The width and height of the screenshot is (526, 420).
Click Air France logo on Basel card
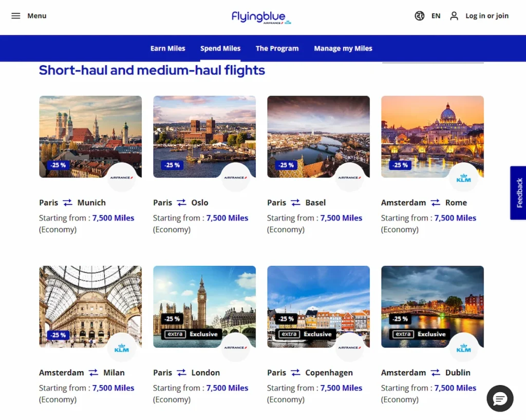click(x=349, y=177)
